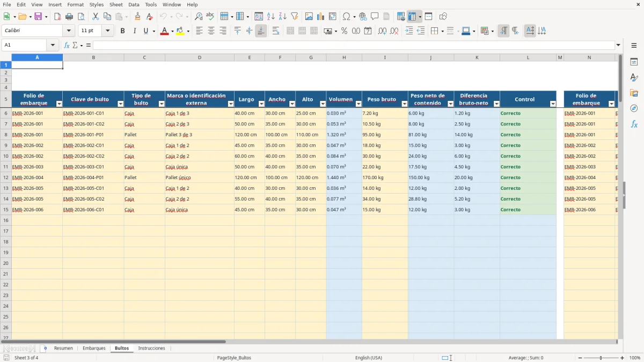
Task: Toggle Freeze Rows and Columns
Action: (412, 17)
